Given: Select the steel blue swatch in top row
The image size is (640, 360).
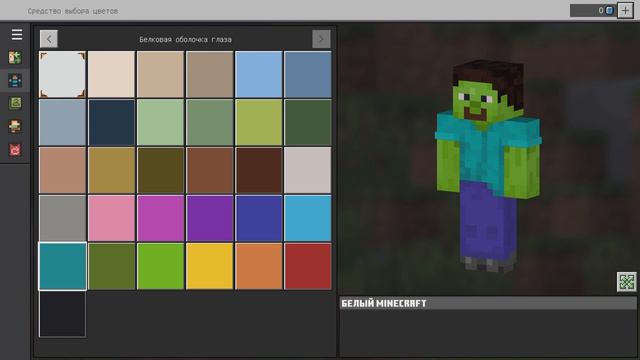Looking at the screenshot, I should coord(308,74).
